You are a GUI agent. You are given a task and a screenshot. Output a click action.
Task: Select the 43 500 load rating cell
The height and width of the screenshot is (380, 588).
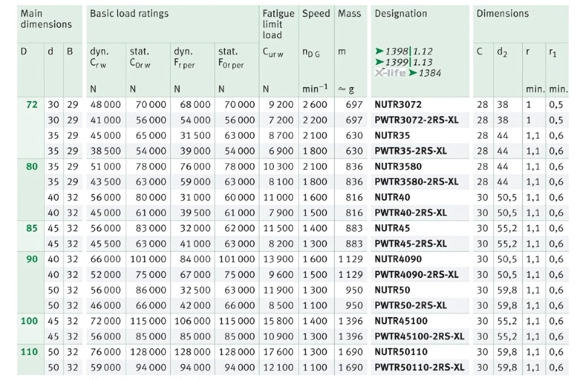[105, 181]
